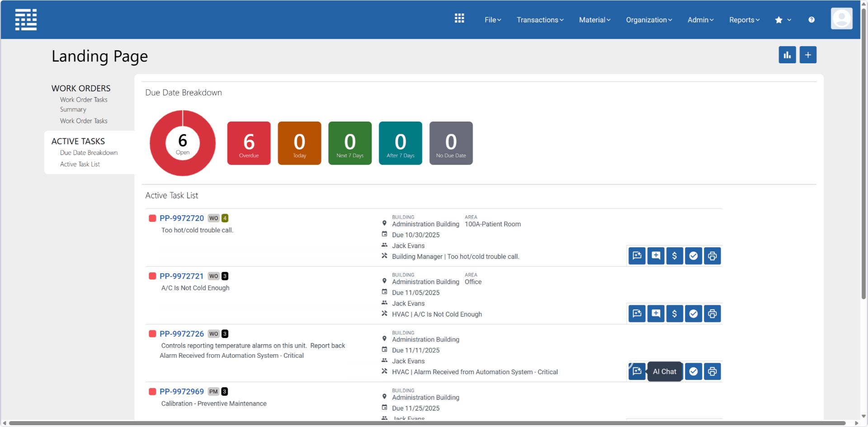Click the help question mark icon
The image size is (868, 427).
811,20
